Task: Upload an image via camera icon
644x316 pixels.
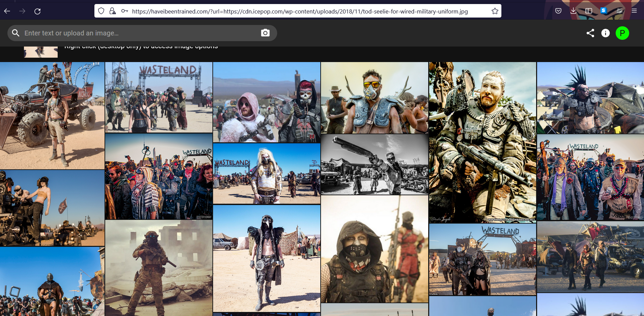Action: (265, 33)
